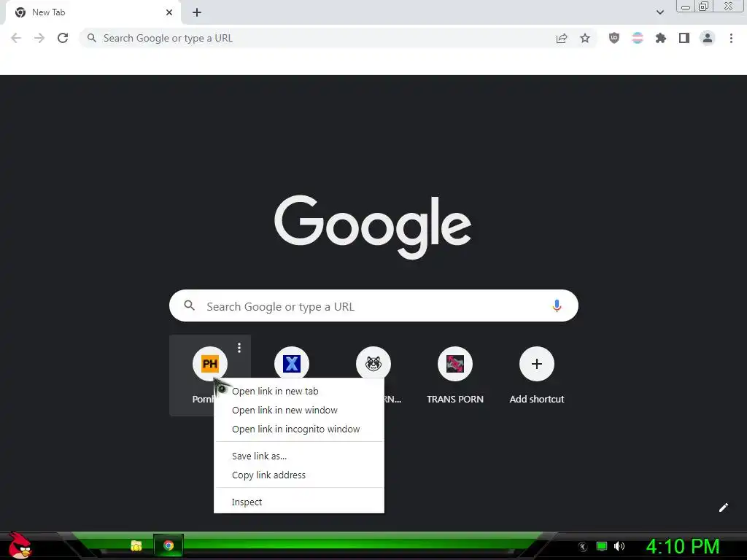Screen dimensions: 747x560
Task: Open the orange PH shortcut tile
Action: pos(210,364)
